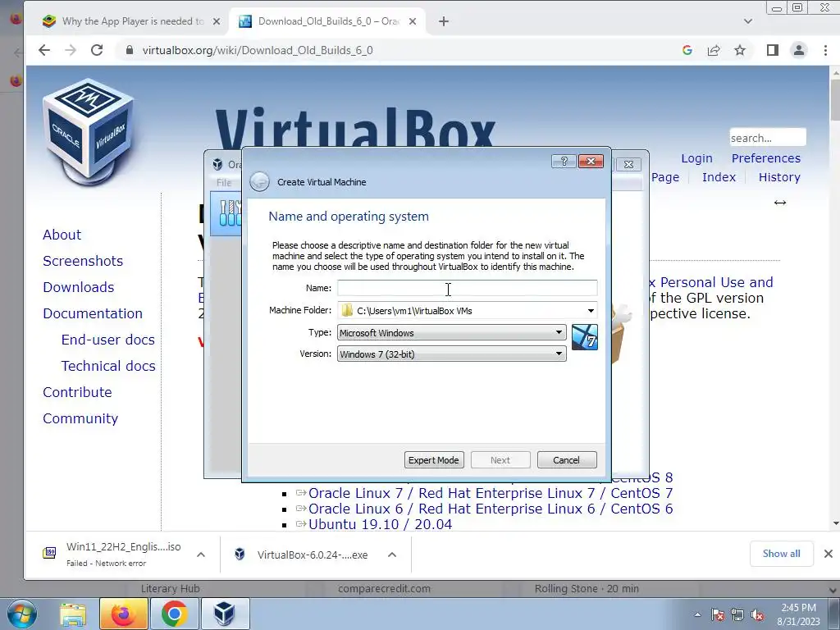The width and height of the screenshot is (840, 630).
Task: Open the Type dropdown
Action: point(452,333)
